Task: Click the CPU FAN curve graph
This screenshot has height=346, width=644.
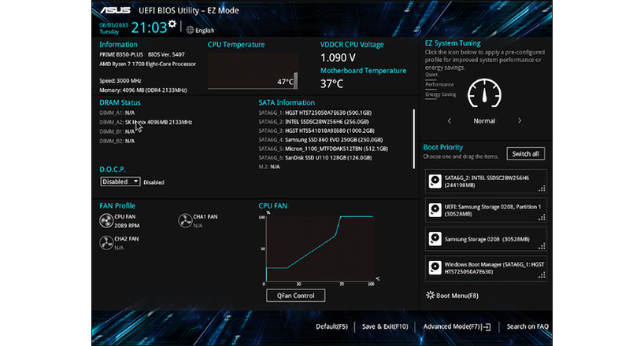Action: tap(320, 248)
